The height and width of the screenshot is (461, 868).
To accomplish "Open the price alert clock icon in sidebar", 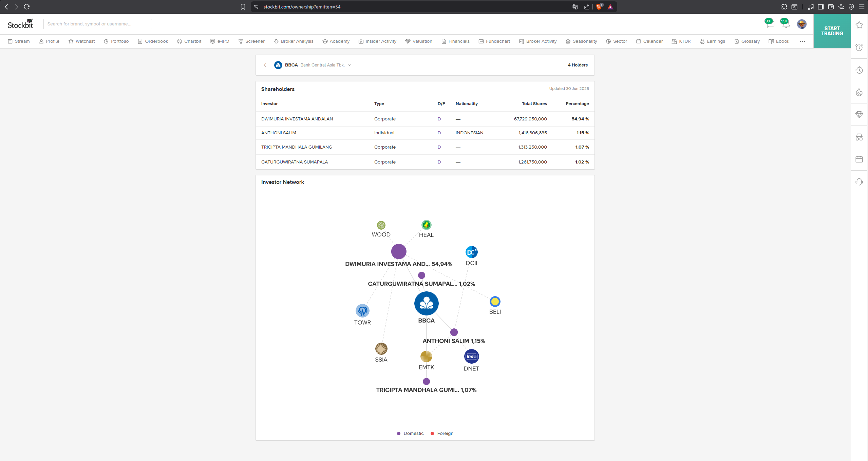I will click(x=859, y=47).
